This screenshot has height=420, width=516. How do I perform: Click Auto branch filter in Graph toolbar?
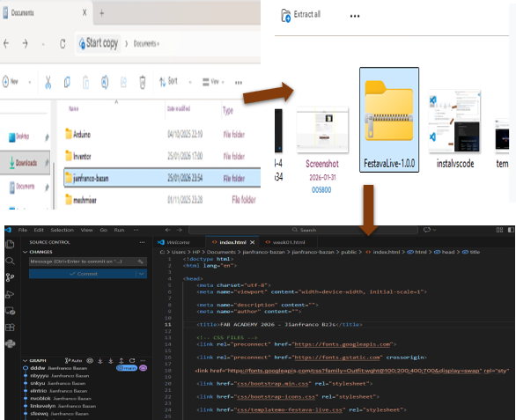click(x=73, y=360)
